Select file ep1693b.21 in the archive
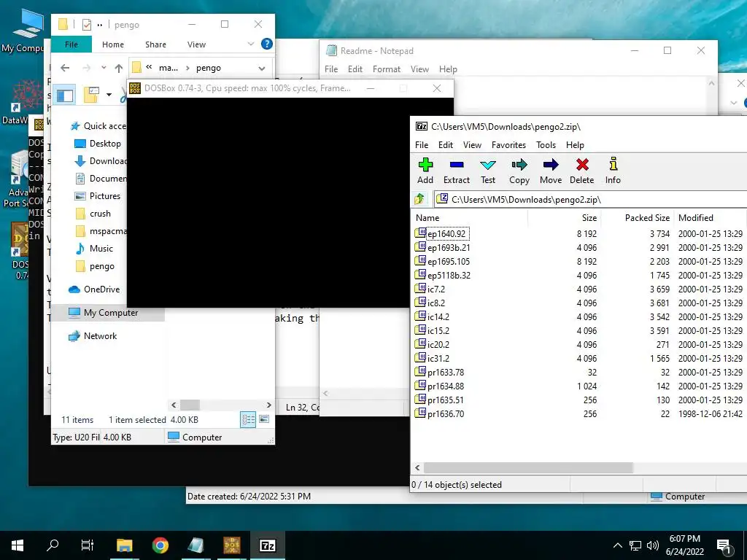 (x=449, y=248)
